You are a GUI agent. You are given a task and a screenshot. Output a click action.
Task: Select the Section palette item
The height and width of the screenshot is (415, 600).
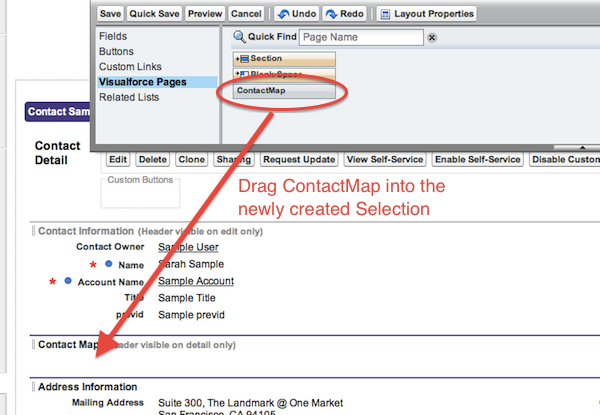(x=284, y=59)
